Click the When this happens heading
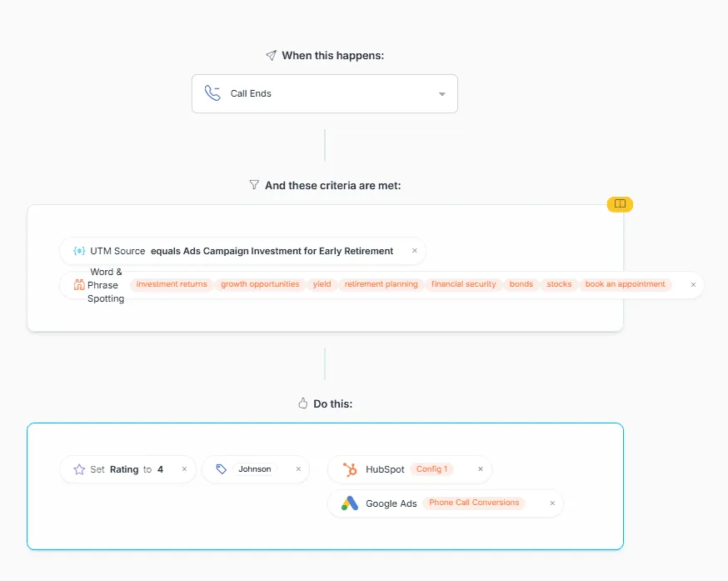 333,55
